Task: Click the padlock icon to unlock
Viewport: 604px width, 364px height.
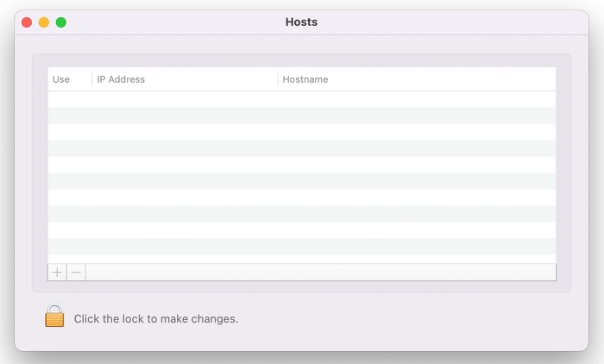Action: click(x=54, y=317)
